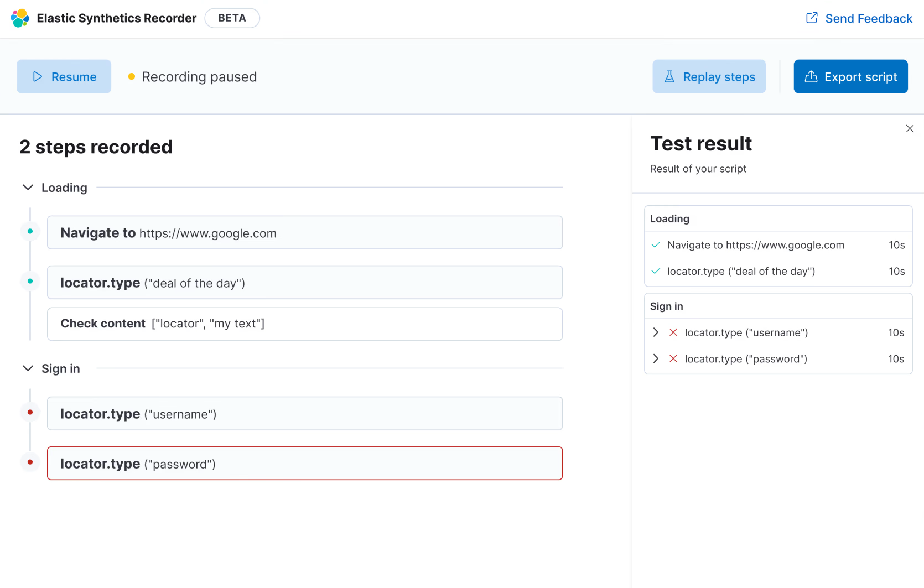The image size is (924, 588).
Task: Close the Test result panel
Action: pos(910,129)
